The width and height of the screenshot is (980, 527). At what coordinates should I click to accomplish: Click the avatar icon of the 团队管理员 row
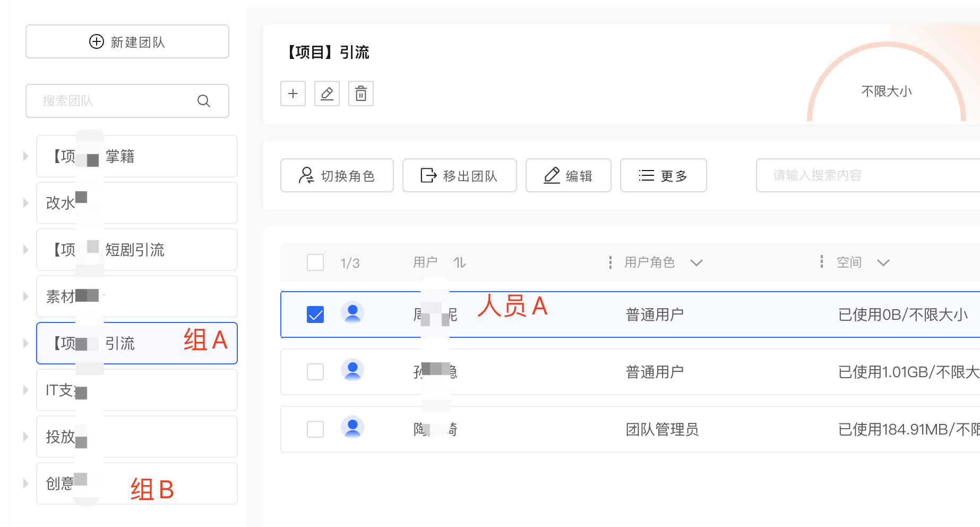pos(353,428)
